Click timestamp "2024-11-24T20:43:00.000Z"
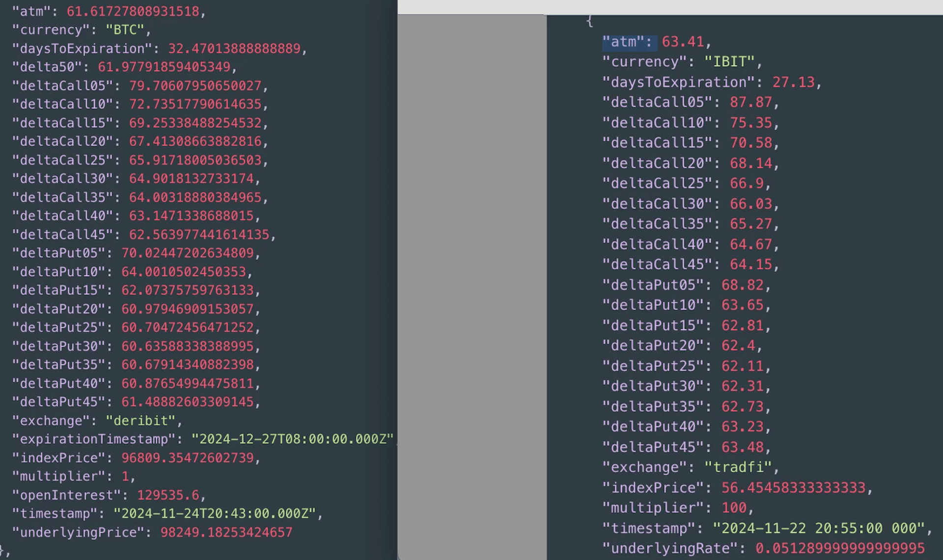Screen dimensions: 943x560 pos(215,513)
